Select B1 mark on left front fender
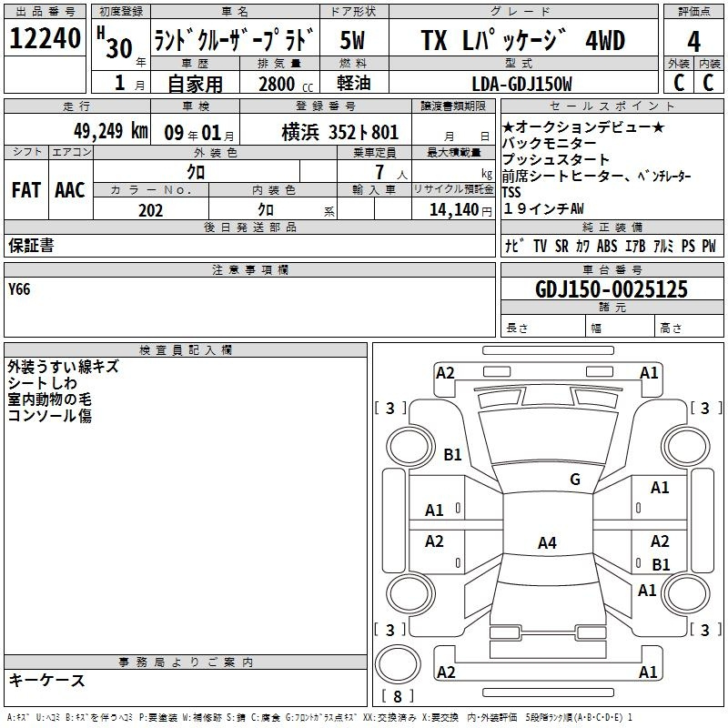Viewport: 728px width, 728px height. pyautogui.click(x=452, y=454)
